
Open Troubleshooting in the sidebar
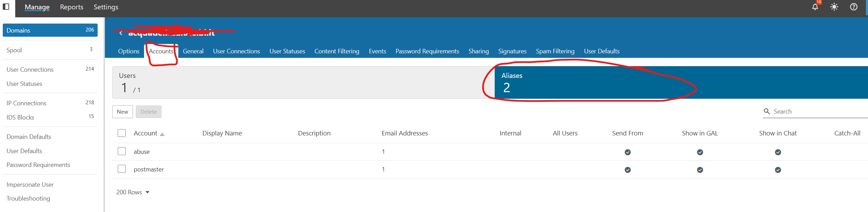[28, 198]
